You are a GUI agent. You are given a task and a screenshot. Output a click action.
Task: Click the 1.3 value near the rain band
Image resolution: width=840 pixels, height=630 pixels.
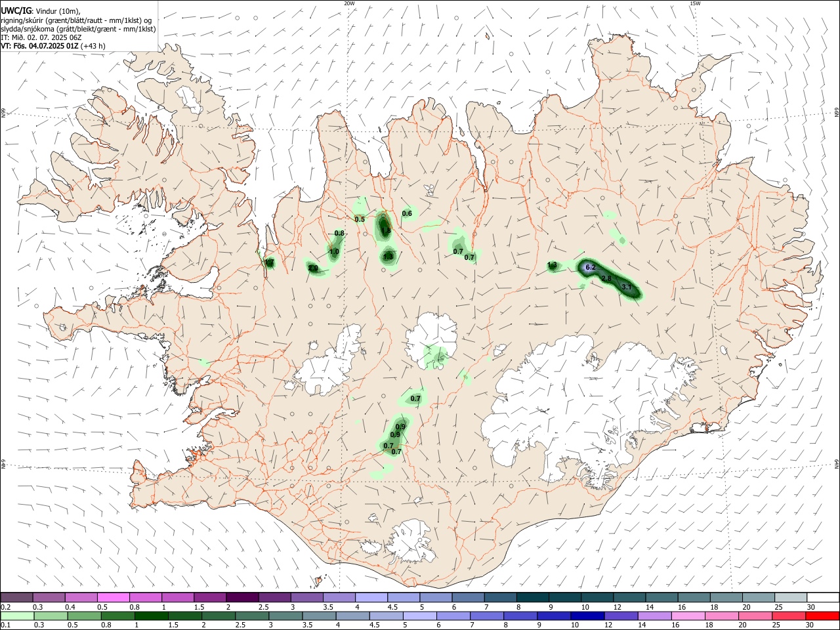552,265
